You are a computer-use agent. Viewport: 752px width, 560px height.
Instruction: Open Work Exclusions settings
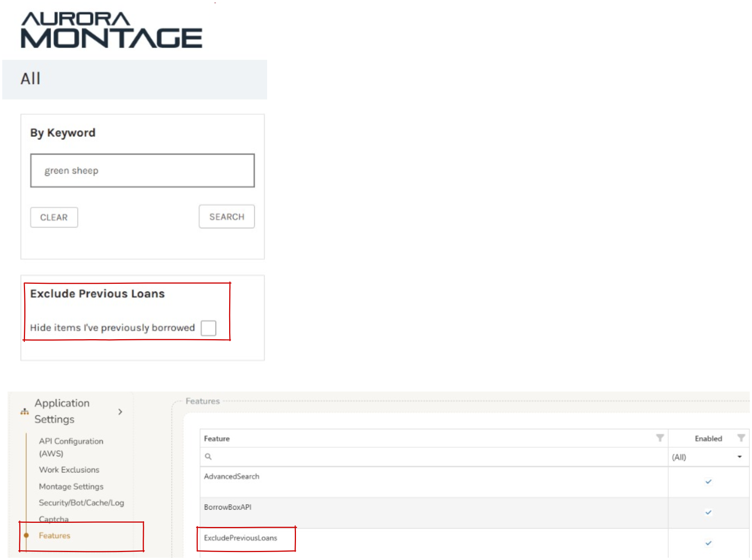point(69,470)
